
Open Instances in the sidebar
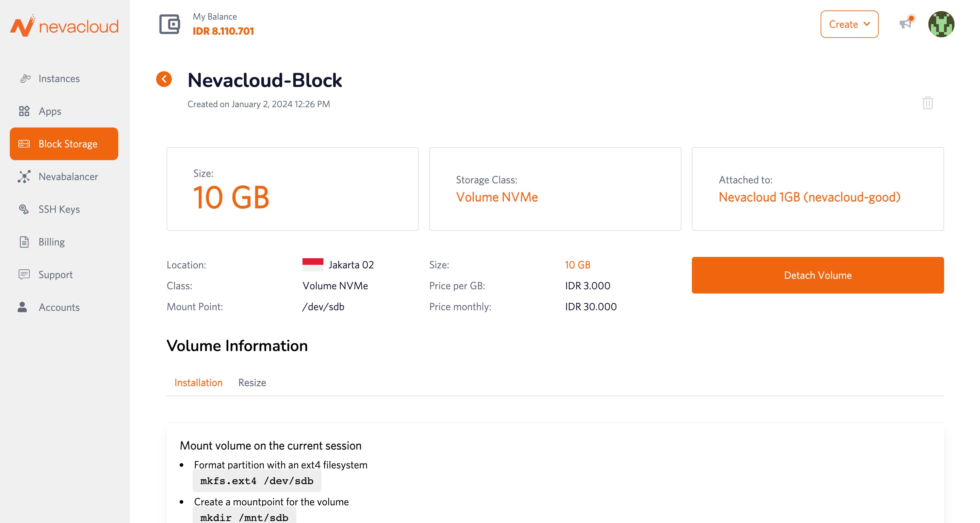click(59, 78)
